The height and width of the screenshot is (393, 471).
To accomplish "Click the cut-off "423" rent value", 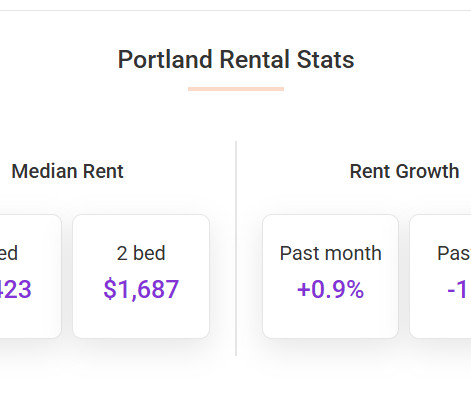I will [15, 289].
